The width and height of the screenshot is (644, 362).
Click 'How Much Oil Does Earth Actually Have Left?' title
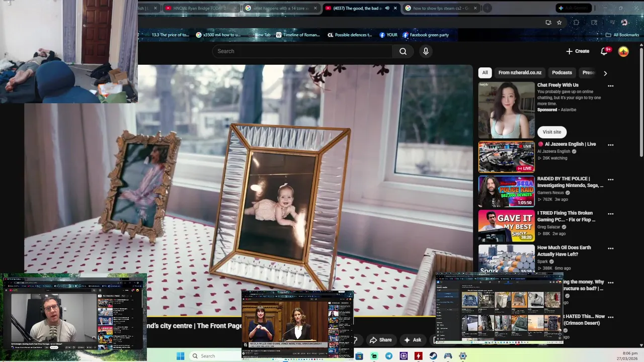564,251
